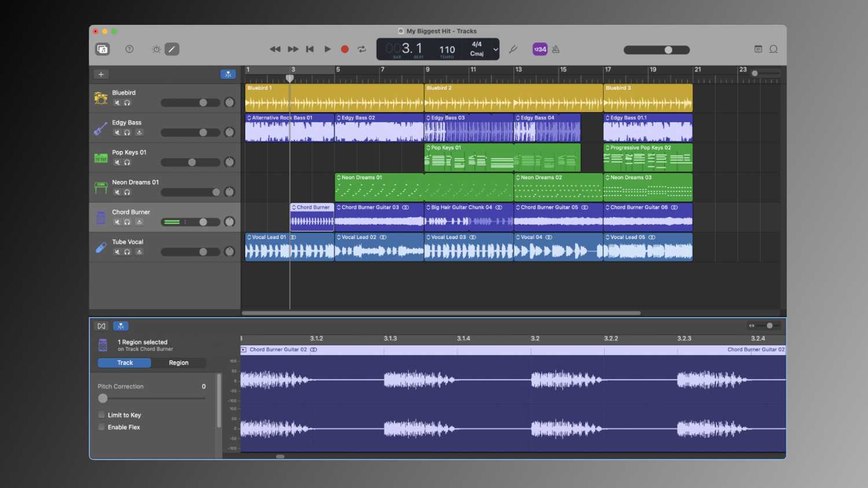Expand the LCD display mode dropdown

[x=495, y=49]
